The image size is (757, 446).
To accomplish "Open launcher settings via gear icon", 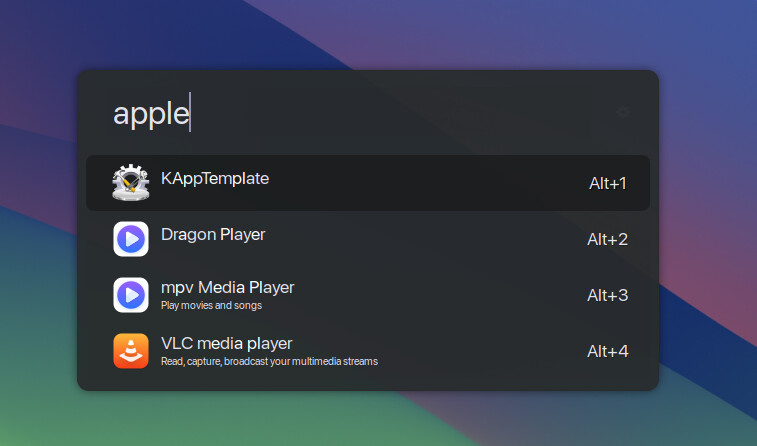I will tap(623, 112).
